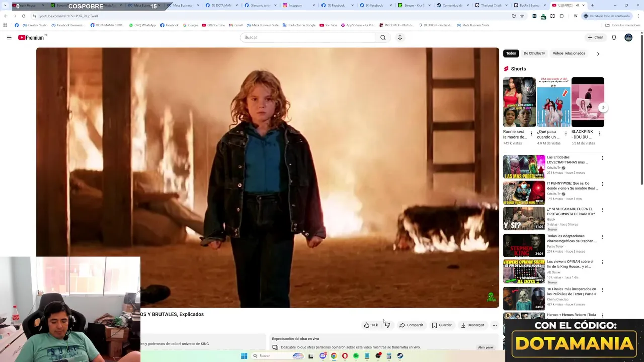Open (140) WhatsApp bookmark
Screen dimensions: 644x362
pos(142,25)
